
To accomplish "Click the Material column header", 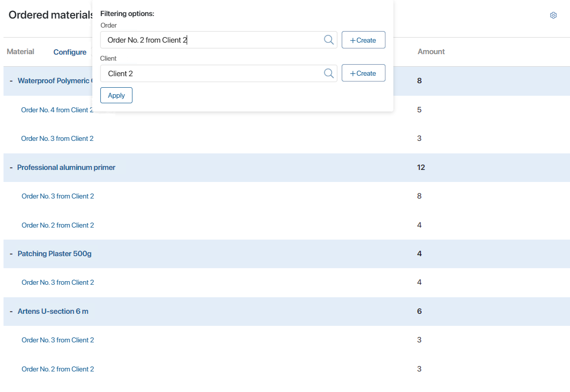I will point(21,52).
